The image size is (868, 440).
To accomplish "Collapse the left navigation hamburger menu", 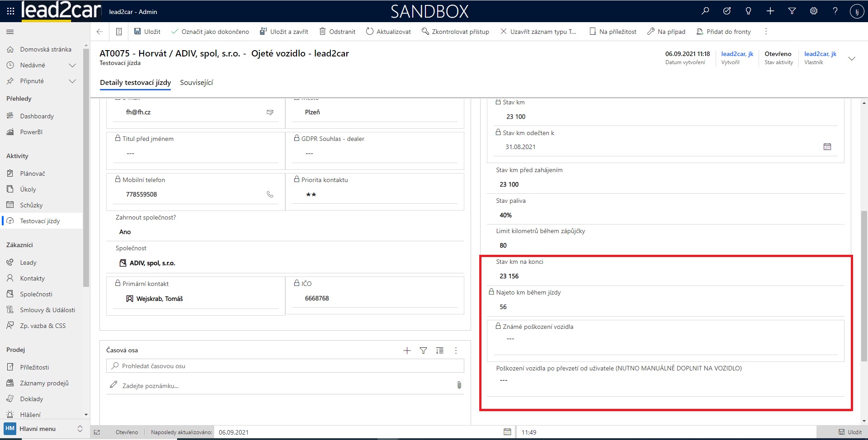I will (10, 32).
